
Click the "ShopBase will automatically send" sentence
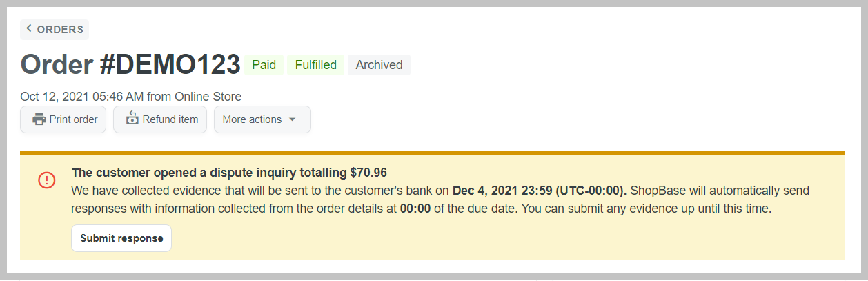(x=720, y=191)
